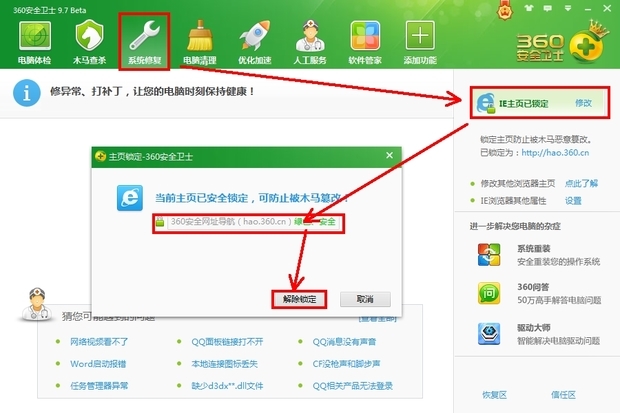This screenshot has height=413, width=620.
Task: Open 驱动大师 driver tool icon
Action: coord(489,333)
